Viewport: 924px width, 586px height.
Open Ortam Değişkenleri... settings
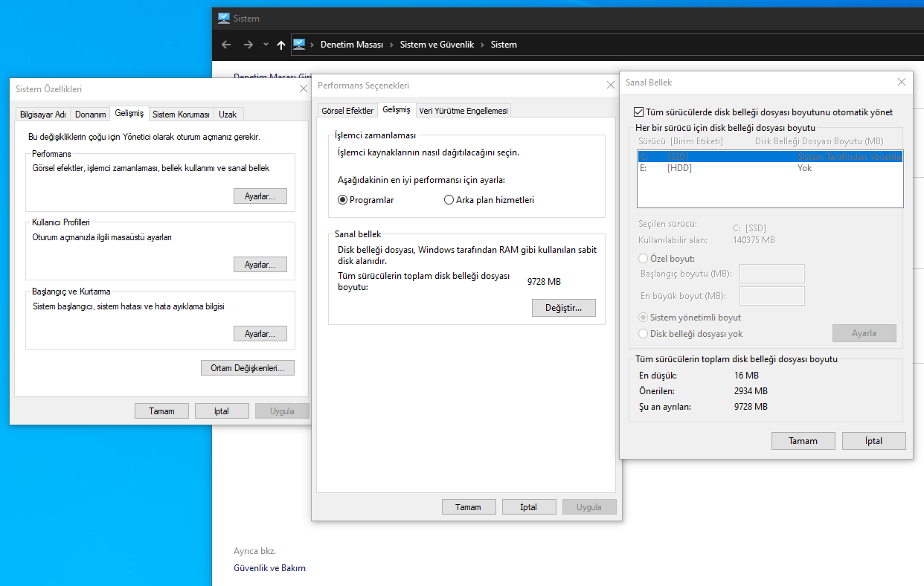[247, 368]
